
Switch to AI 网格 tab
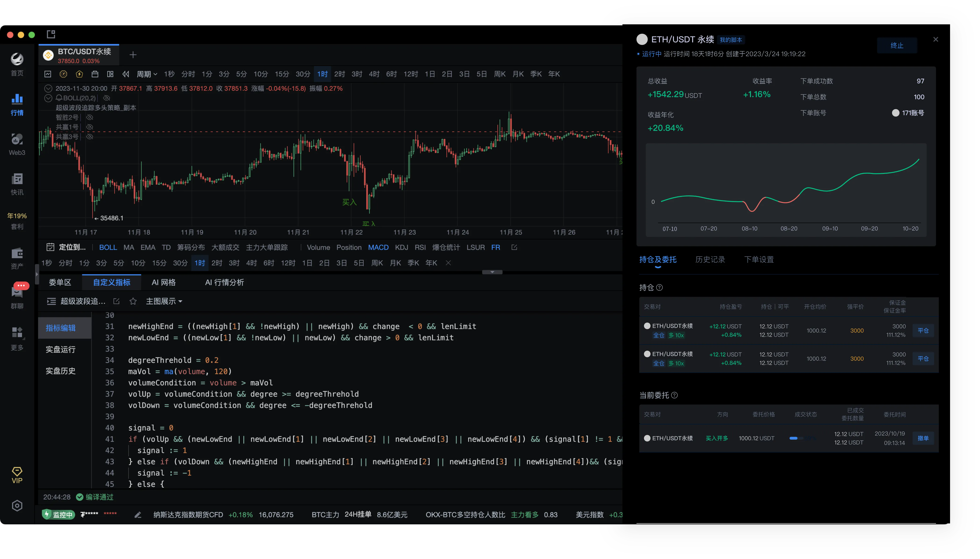point(164,282)
